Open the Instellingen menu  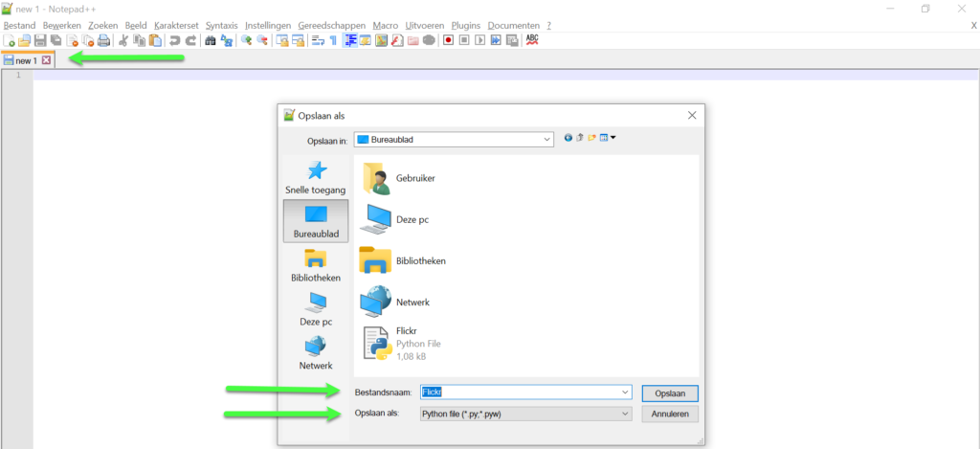point(268,26)
